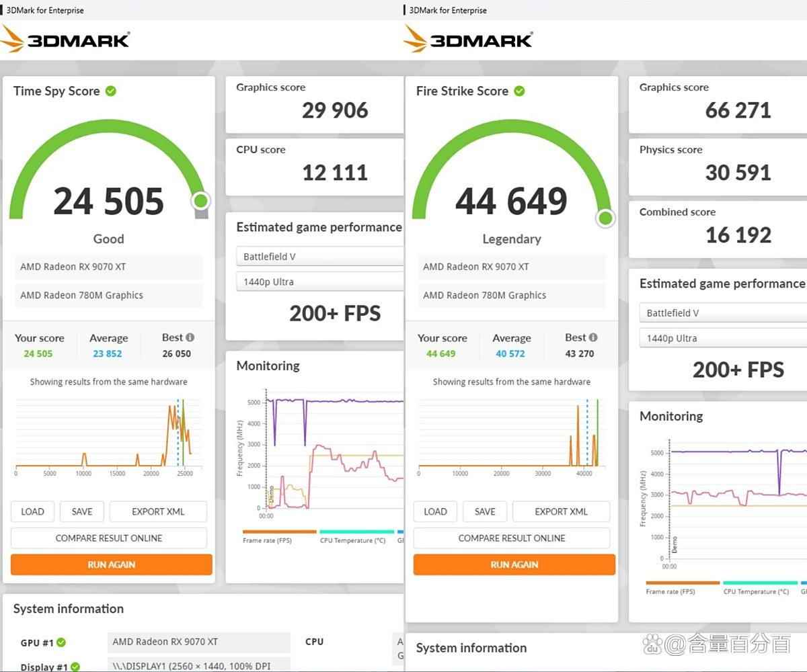Click the 3DMark logo in the Time Spy window
Screen dimensions: 807x672
[65, 39]
